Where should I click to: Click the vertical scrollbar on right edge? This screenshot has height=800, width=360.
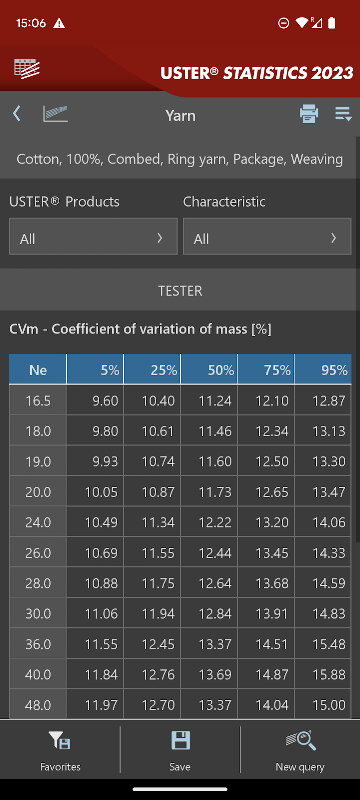coord(357,337)
